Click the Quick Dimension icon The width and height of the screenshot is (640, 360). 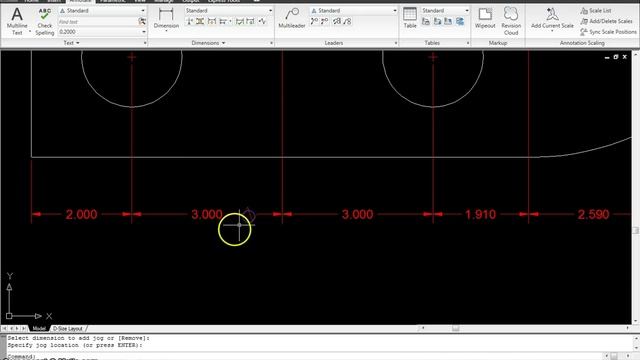tap(211, 21)
